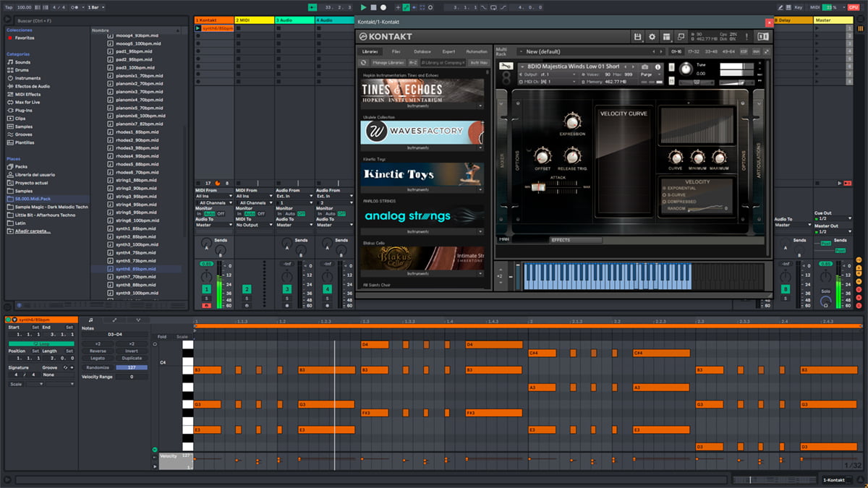868x488 pixels.
Task: Click the Reverse notes button
Action: (x=98, y=351)
